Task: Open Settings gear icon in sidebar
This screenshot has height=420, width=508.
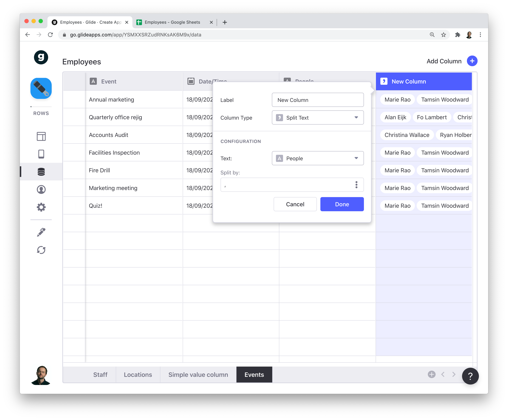Action: [x=41, y=207]
